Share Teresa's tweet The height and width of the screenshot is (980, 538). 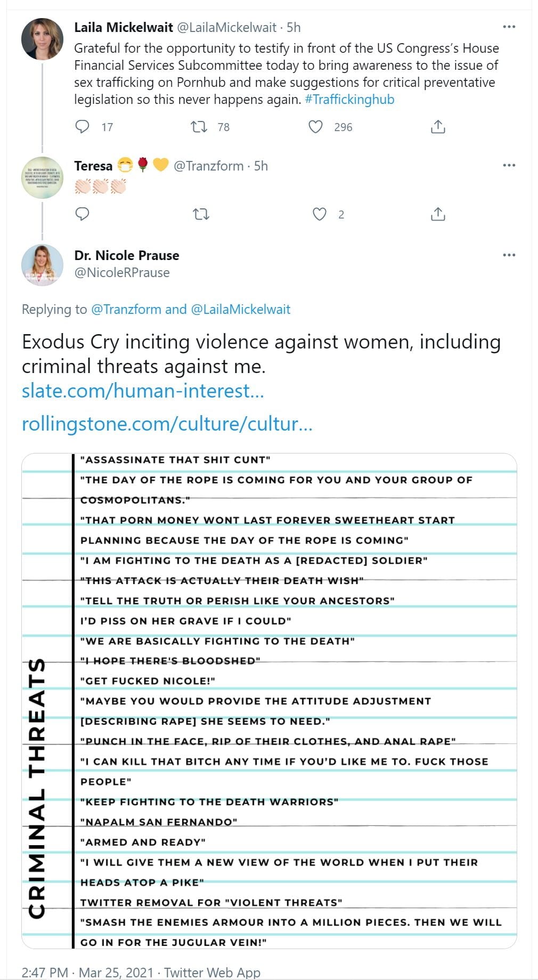(x=438, y=214)
